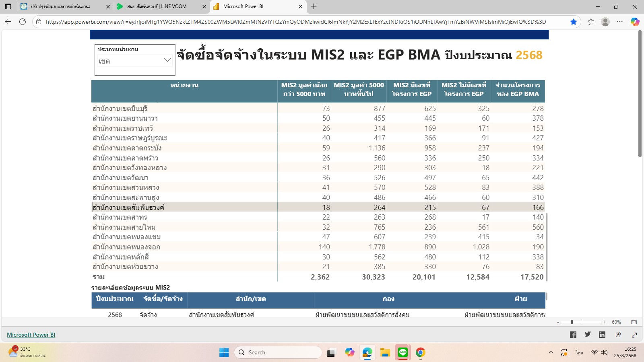
Task: Sort by MIS2 ไม่มีเลขที่โครงการ EGP header
Action: click(x=464, y=91)
